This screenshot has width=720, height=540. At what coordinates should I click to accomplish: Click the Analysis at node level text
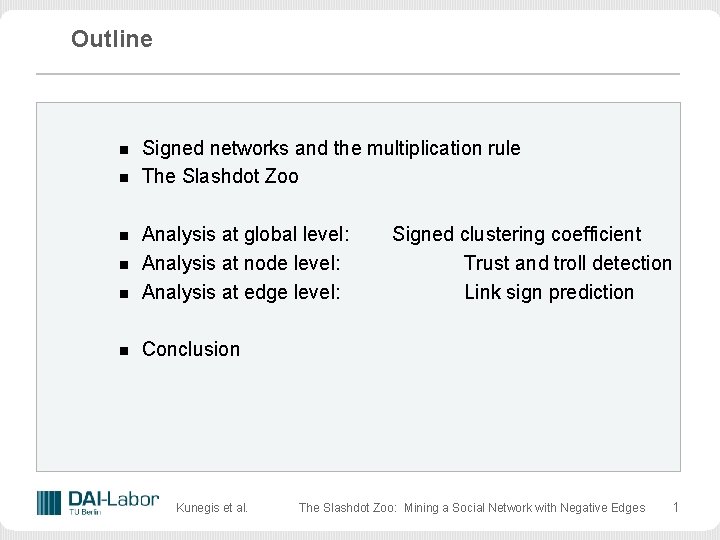point(241,263)
